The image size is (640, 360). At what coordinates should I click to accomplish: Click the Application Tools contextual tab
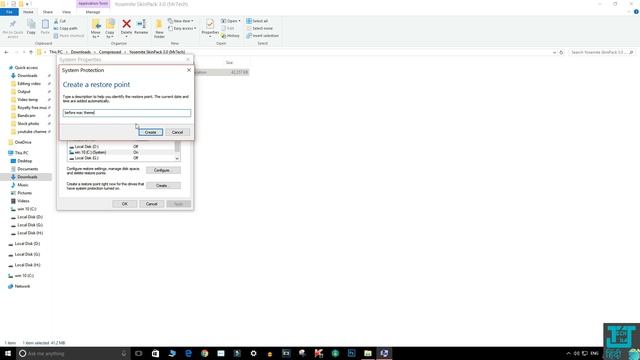tap(93, 4)
